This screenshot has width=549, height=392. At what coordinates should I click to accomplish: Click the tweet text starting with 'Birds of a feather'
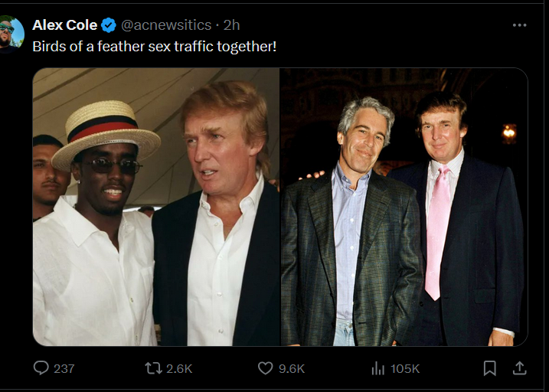pyautogui.click(x=154, y=46)
